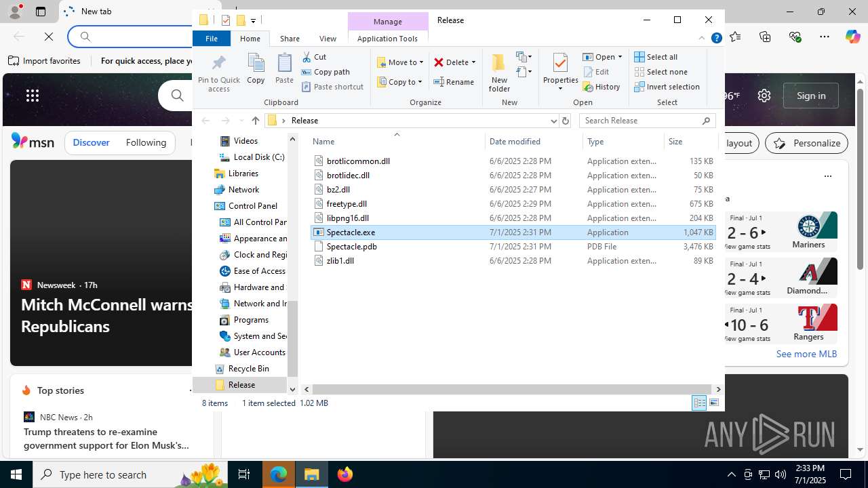The width and height of the screenshot is (868, 488).
Task: Open Copilot icon in Edge
Action: tap(852, 37)
